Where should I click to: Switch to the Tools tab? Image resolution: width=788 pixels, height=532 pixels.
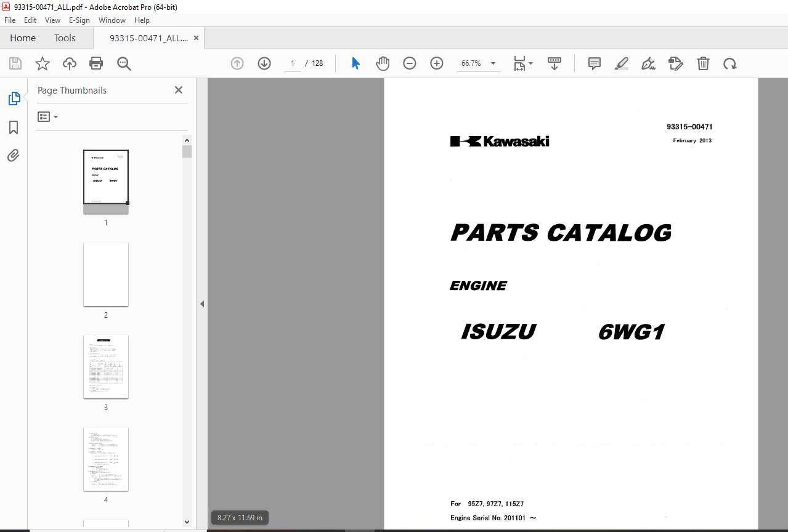click(65, 38)
